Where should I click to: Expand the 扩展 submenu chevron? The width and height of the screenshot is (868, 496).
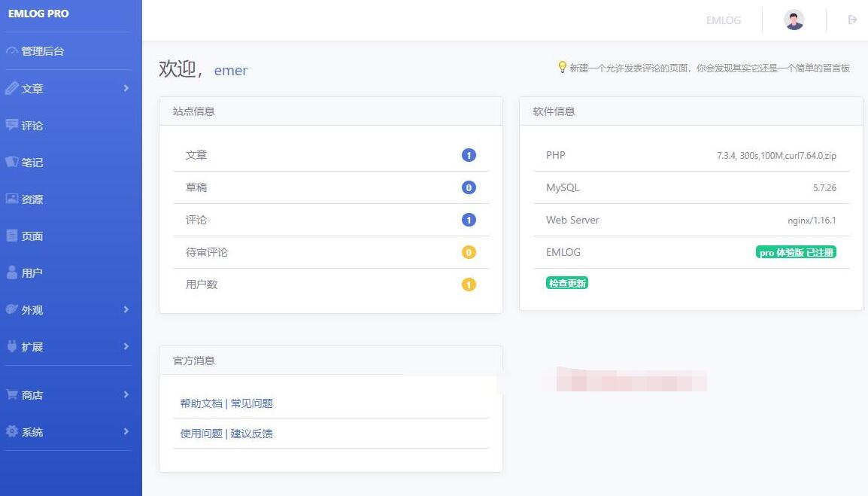tap(126, 346)
